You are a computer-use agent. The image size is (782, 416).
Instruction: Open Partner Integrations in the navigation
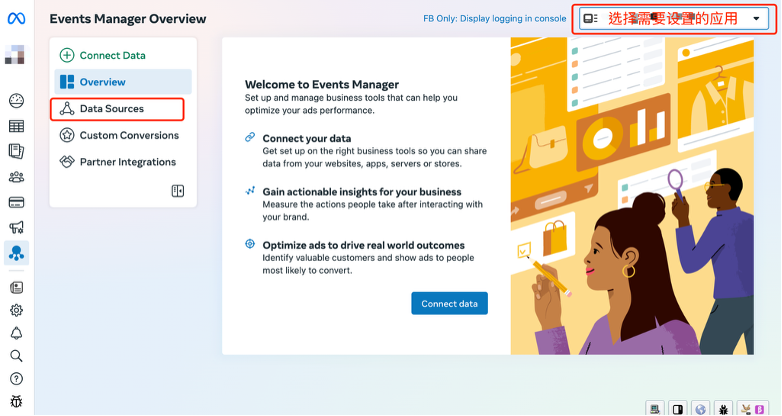[x=123, y=162]
